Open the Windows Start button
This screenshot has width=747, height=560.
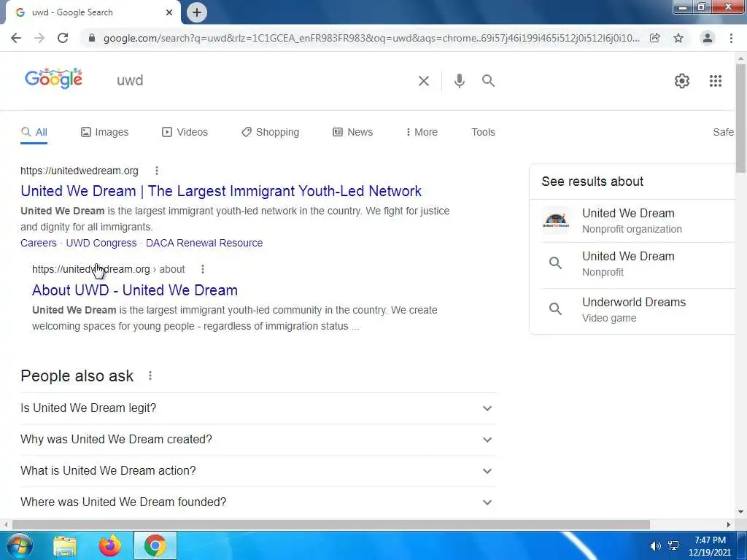click(18, 545)
